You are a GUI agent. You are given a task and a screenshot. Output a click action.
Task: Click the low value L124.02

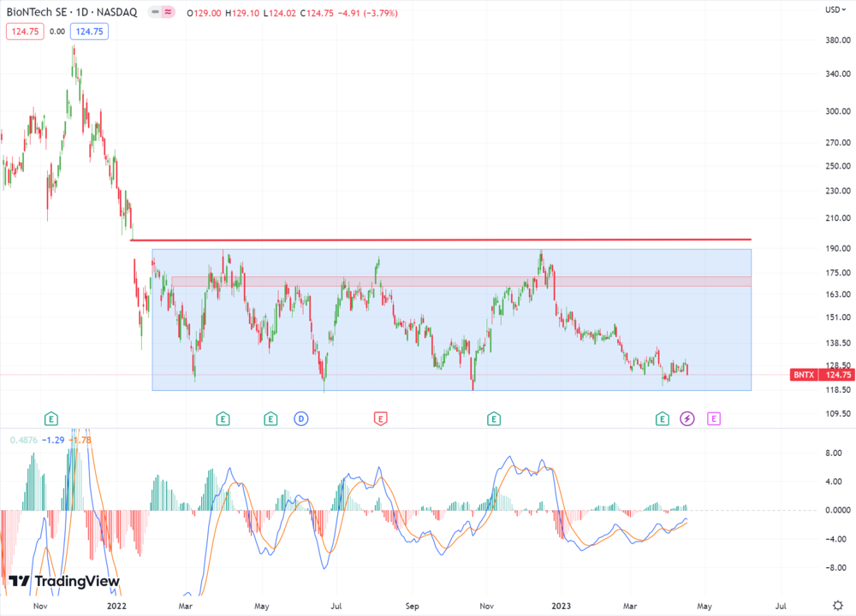[280, 13]
